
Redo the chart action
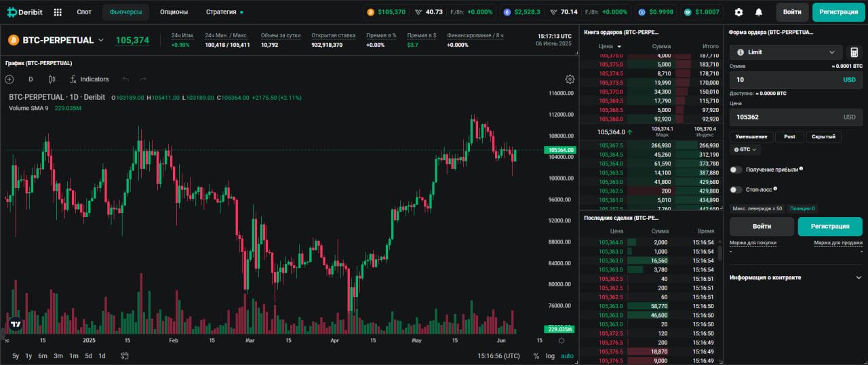pos(143,79)
